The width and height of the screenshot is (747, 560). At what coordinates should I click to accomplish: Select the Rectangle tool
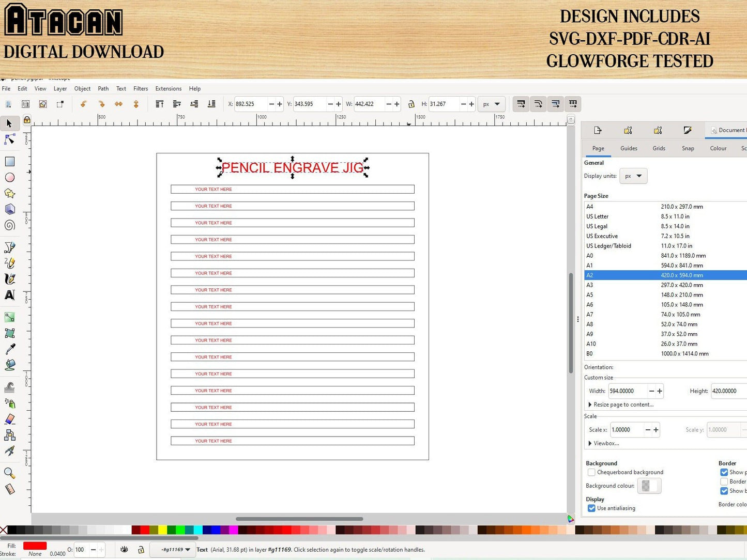coord(9,162)
